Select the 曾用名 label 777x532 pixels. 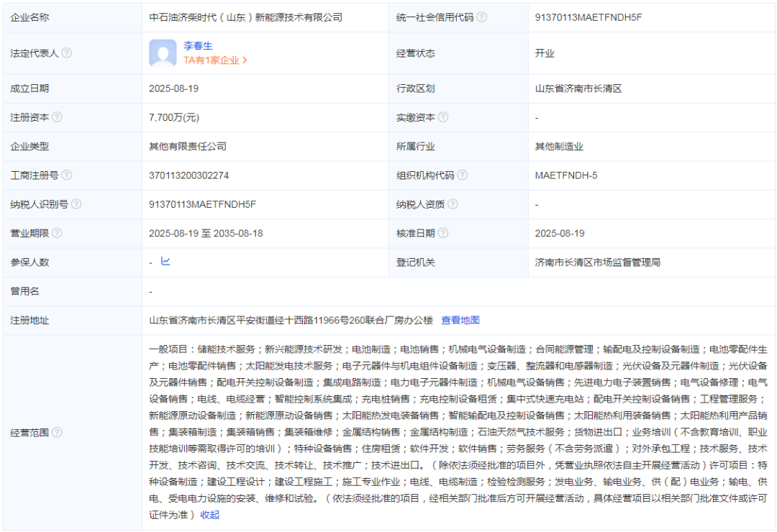point(24,291)
